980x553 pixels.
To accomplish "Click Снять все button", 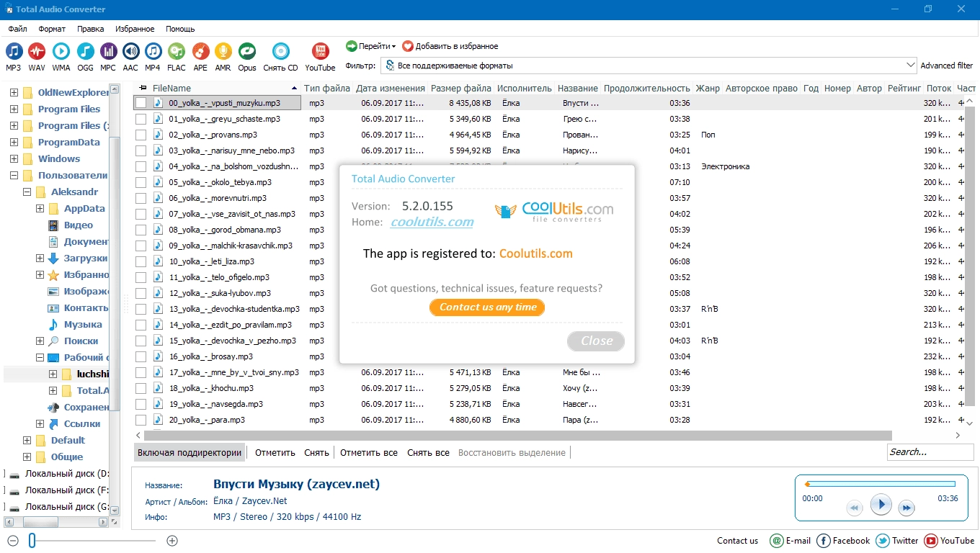I will coord(428,452).
